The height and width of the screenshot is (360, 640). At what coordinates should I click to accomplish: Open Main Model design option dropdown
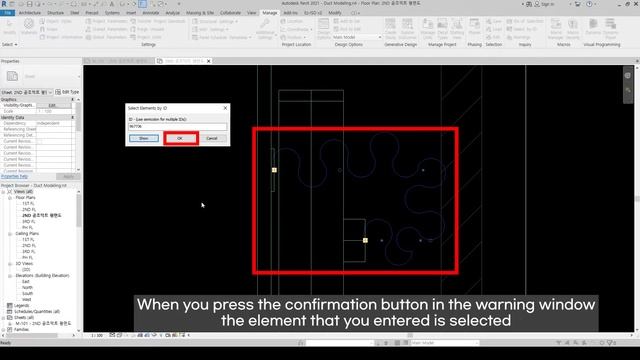[357, 37]
